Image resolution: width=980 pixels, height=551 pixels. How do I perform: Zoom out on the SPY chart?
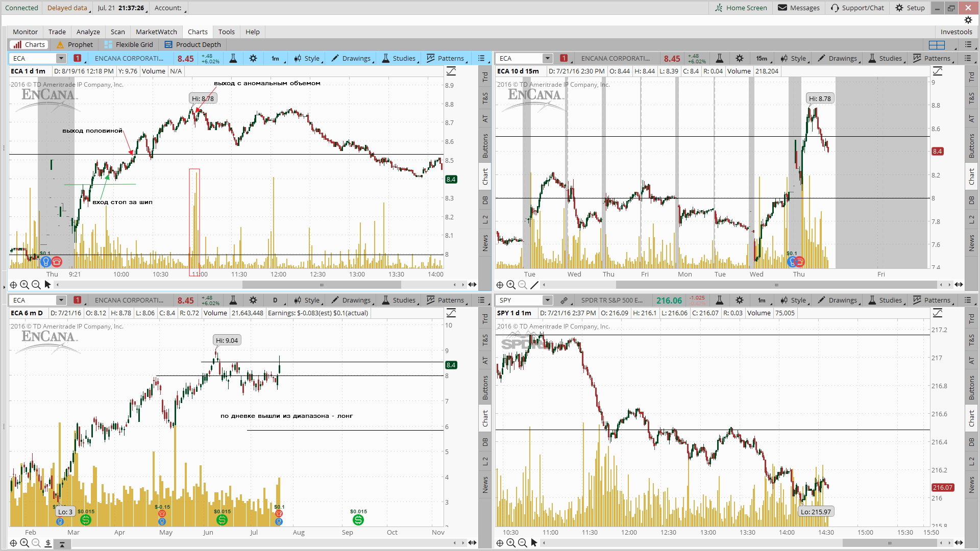click(522, 543)
